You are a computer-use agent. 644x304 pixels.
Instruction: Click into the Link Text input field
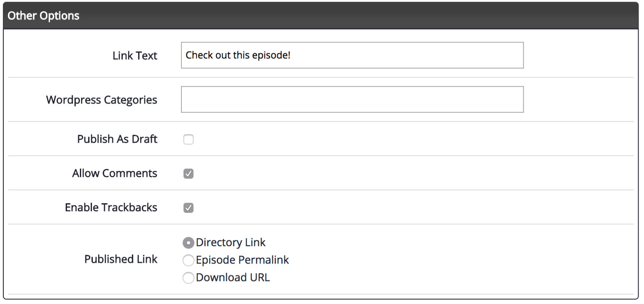click(x=352, y=55)
